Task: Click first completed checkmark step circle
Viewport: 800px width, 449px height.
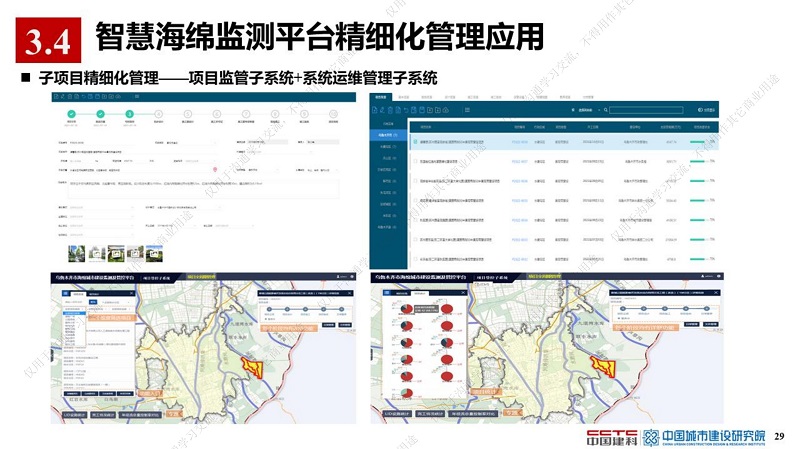Action: click(71, 114)
